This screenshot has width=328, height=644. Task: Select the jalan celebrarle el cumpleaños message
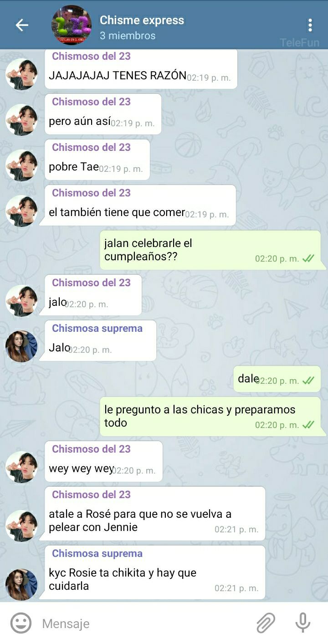pos(210,250)
